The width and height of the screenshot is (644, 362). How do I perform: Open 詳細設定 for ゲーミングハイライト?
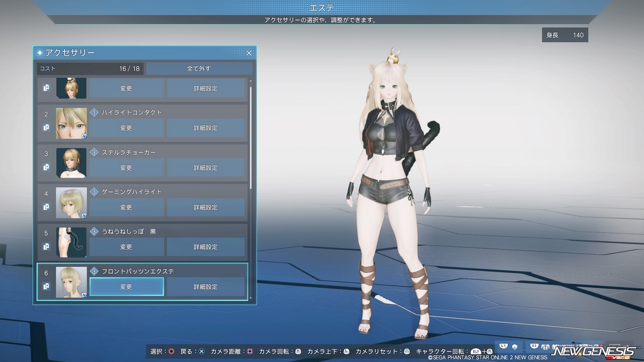click(x=206, y=208)
